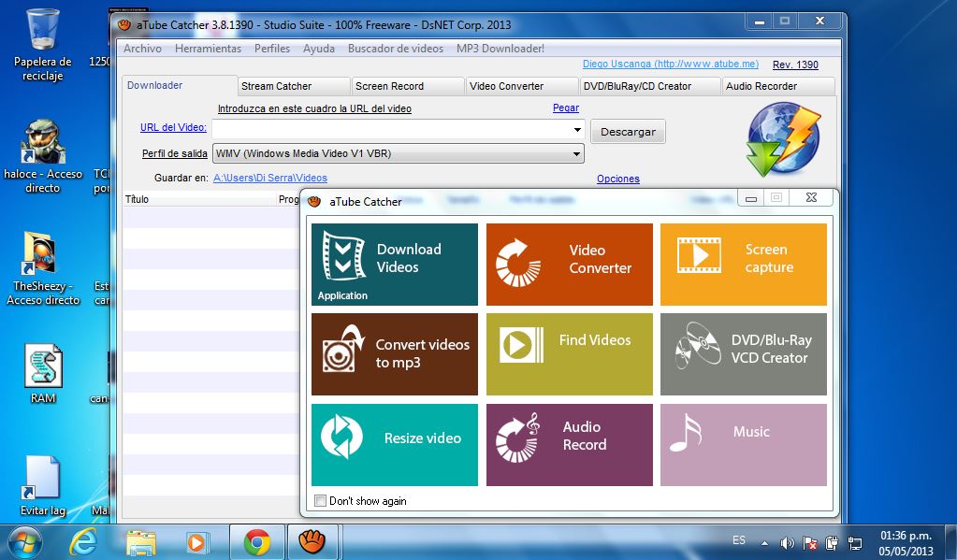Open the Perfiles menu
This screenshot has height=560, width=957.
(x=272, y=49)
